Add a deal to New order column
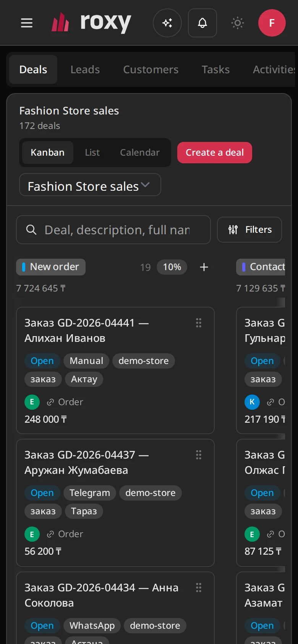The image size is (298, 644). point(204,267)
